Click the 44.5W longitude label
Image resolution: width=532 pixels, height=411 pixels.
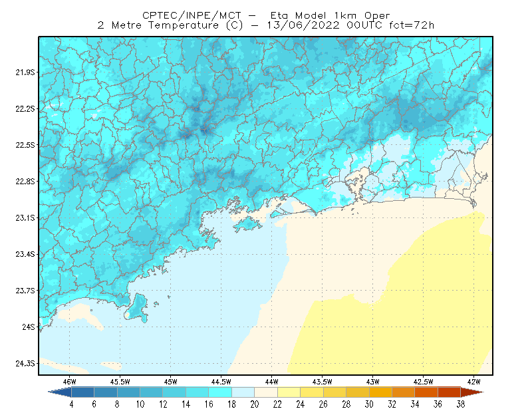221,382
